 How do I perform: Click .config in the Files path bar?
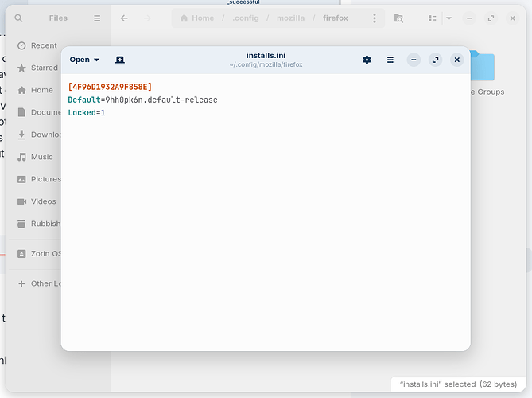coord(246,18)
